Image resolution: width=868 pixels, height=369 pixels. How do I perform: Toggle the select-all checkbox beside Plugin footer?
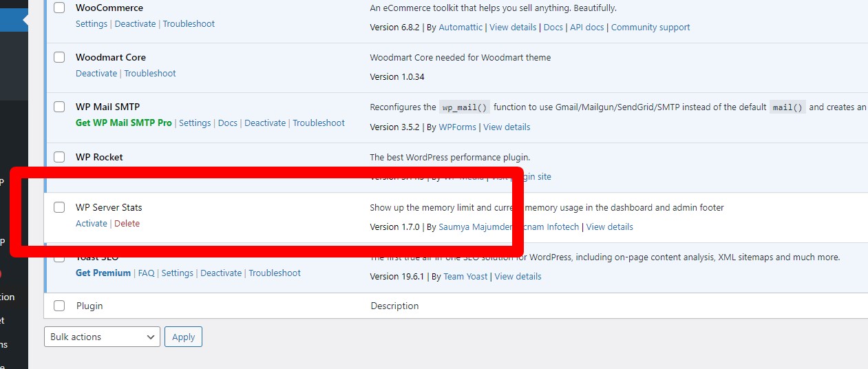click(x=59, y=306)
